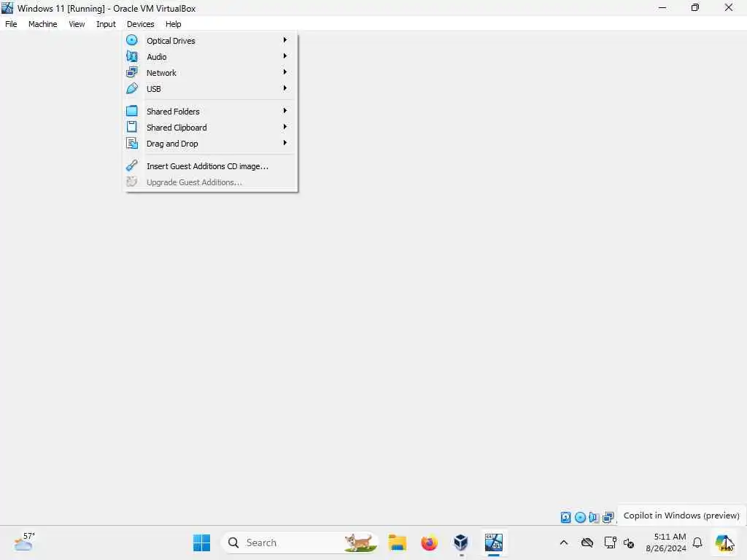
Task: Click network status bar icon
Action: coord(608,517)
